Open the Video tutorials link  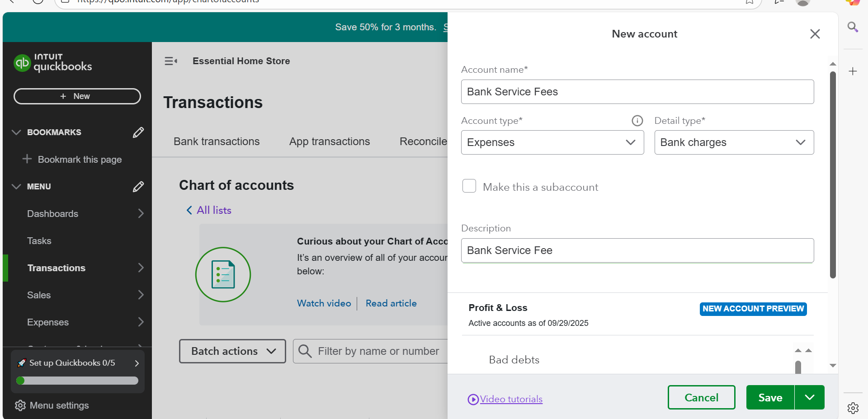pyautogui.click(x=511, y=399)
